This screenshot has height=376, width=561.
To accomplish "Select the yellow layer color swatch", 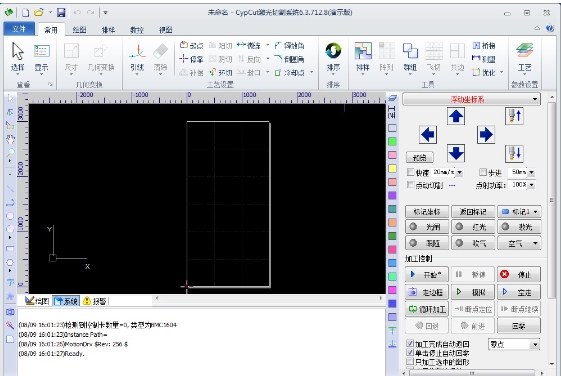I will coord(392,169).
